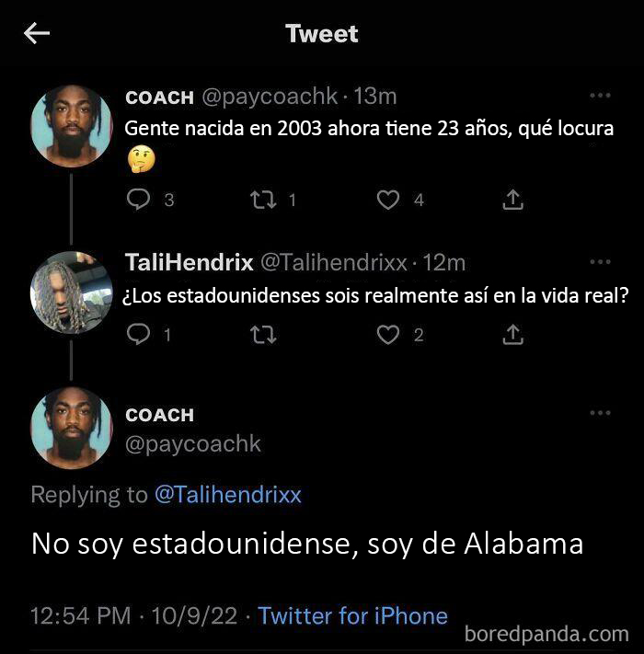View TaliHendrix's profile picture
Image resolution: width=644 pixels, height=654 pixels.
71,292
